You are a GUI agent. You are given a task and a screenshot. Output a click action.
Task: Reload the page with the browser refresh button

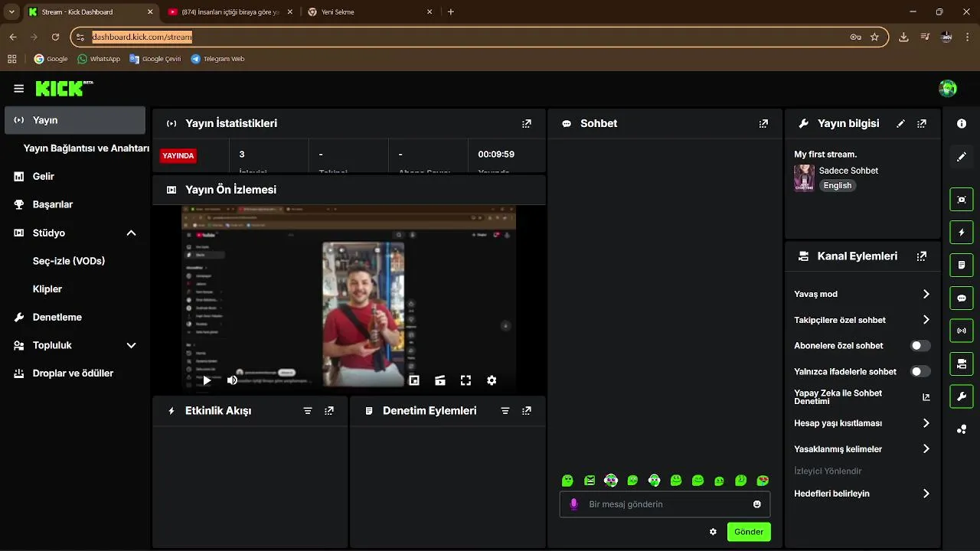[x=55, y=37]
